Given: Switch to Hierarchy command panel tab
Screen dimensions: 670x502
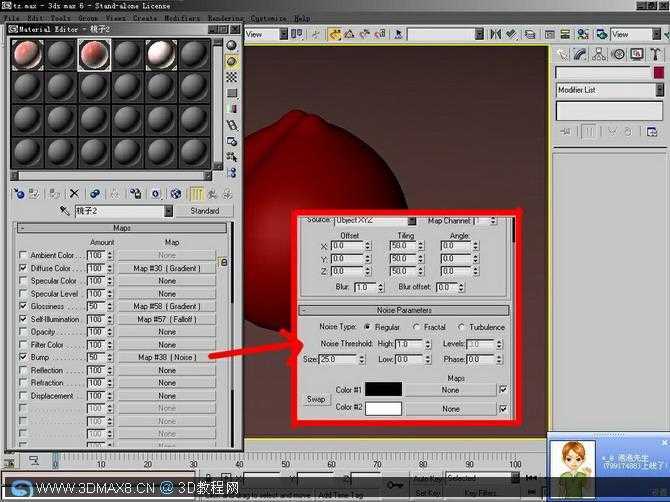Looking at the screenshot, I should point(599,54).
